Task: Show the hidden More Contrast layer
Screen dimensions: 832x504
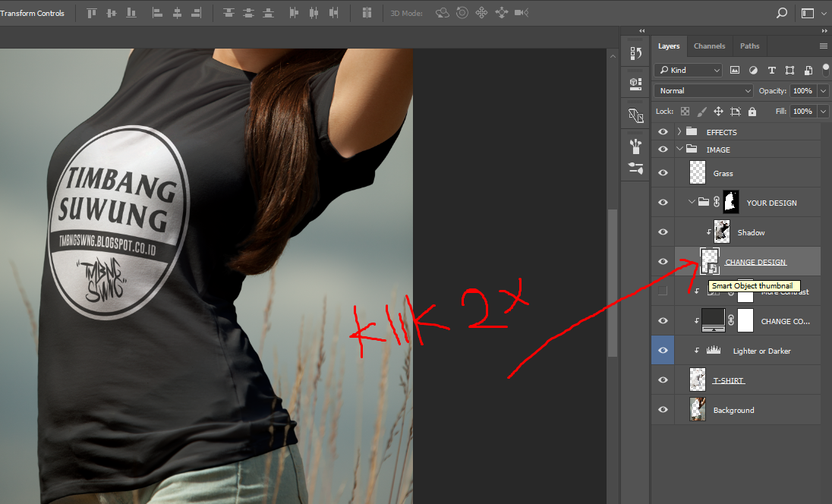Action: point(663,291)
